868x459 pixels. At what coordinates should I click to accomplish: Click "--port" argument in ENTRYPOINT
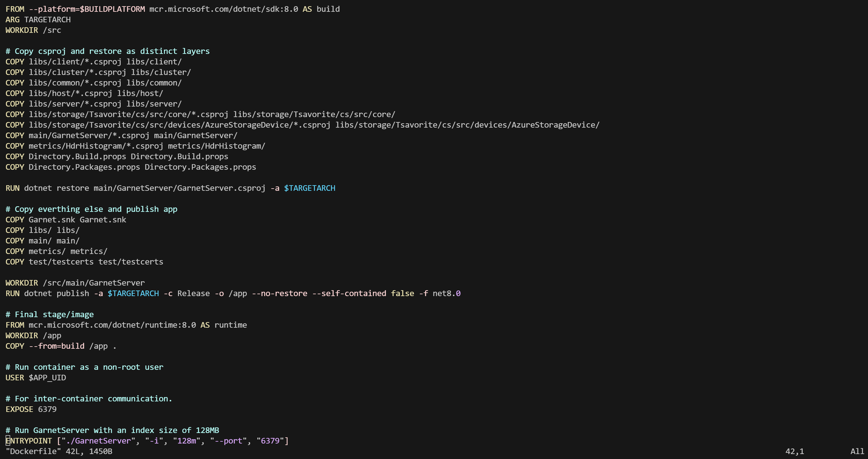click(228, 441)
